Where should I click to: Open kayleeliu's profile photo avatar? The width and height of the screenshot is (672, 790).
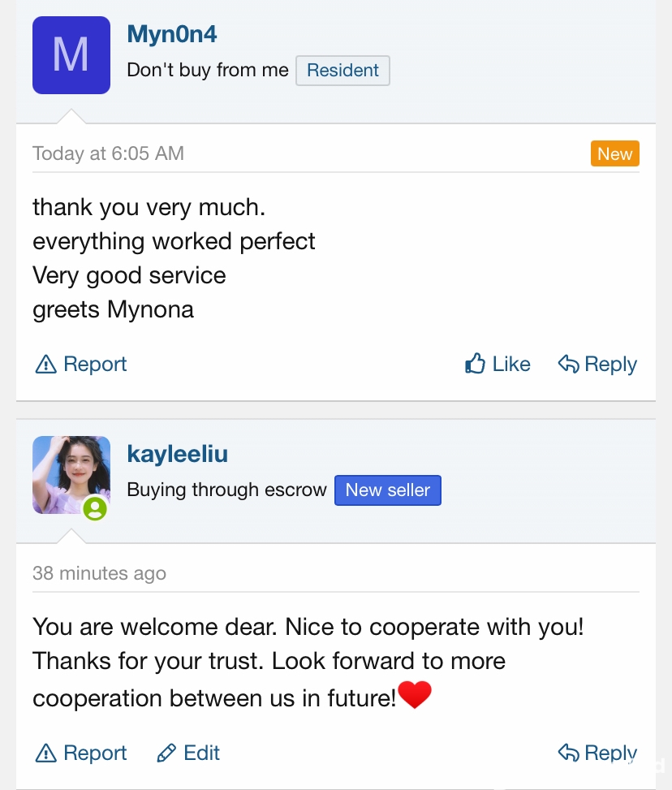71,475
